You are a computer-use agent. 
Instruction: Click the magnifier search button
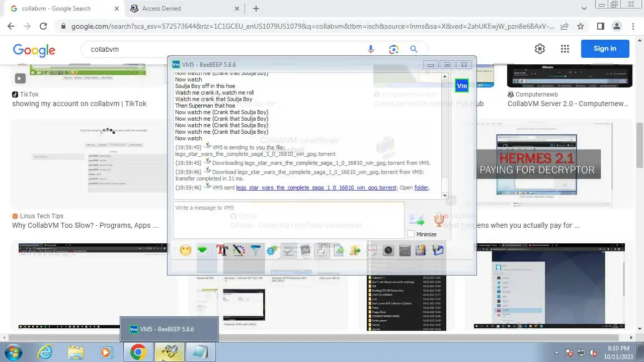pyautogui.click(x=414, y=49)
